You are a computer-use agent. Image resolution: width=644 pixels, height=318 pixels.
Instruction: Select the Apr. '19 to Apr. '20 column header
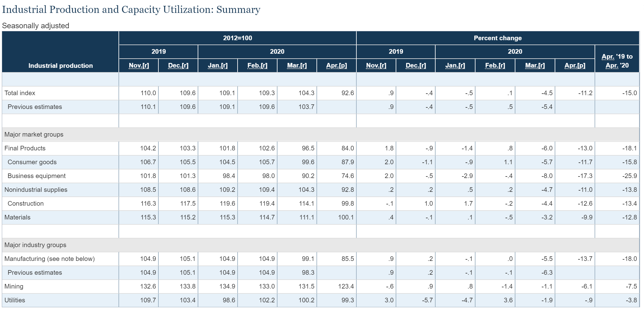(617, 61)
